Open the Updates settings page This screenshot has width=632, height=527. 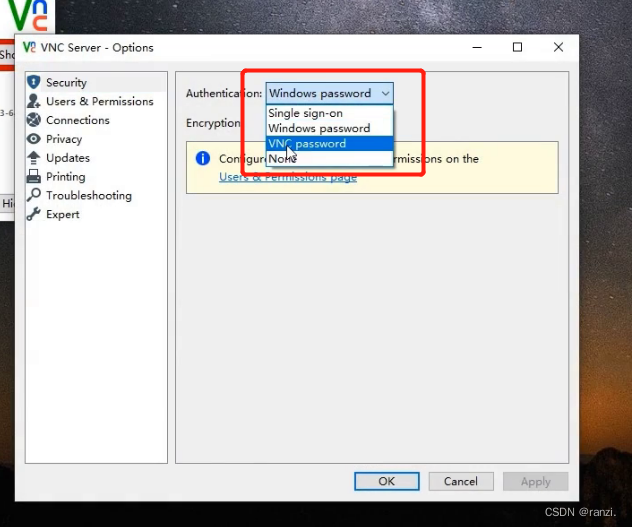tap(68, 158)
